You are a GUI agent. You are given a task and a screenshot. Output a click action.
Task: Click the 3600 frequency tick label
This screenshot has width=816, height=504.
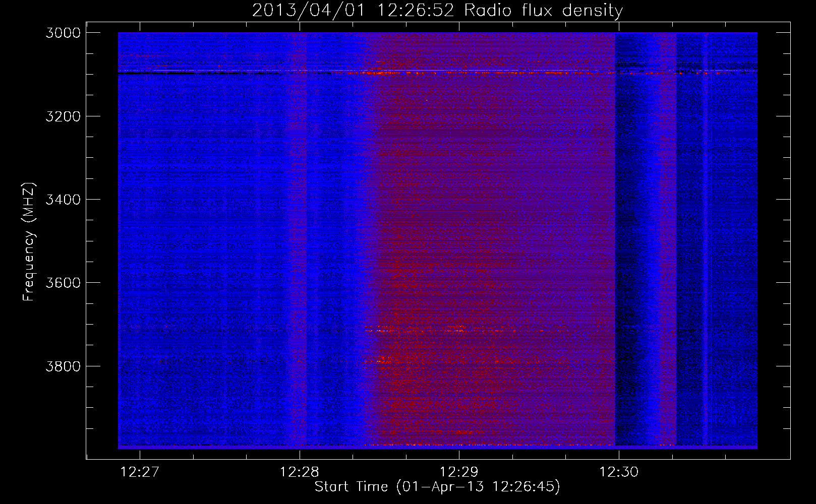tap(63, 283)
